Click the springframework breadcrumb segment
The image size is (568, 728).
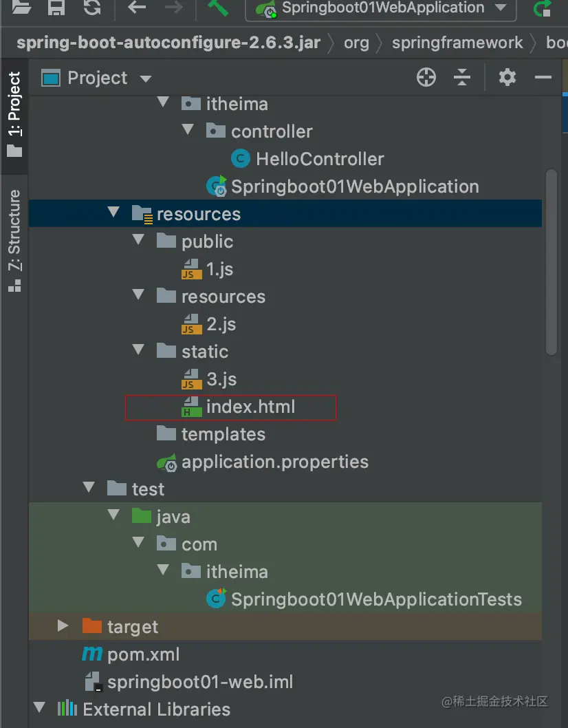457,43
